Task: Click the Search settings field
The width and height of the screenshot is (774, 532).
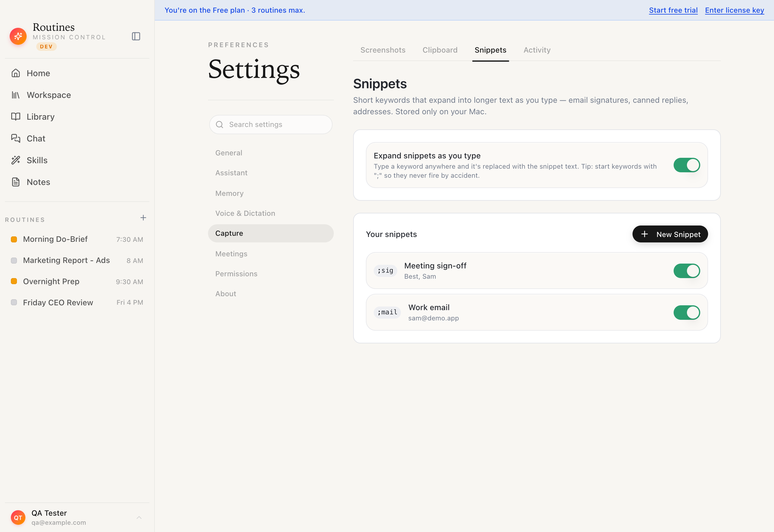Action: (271, 125)
